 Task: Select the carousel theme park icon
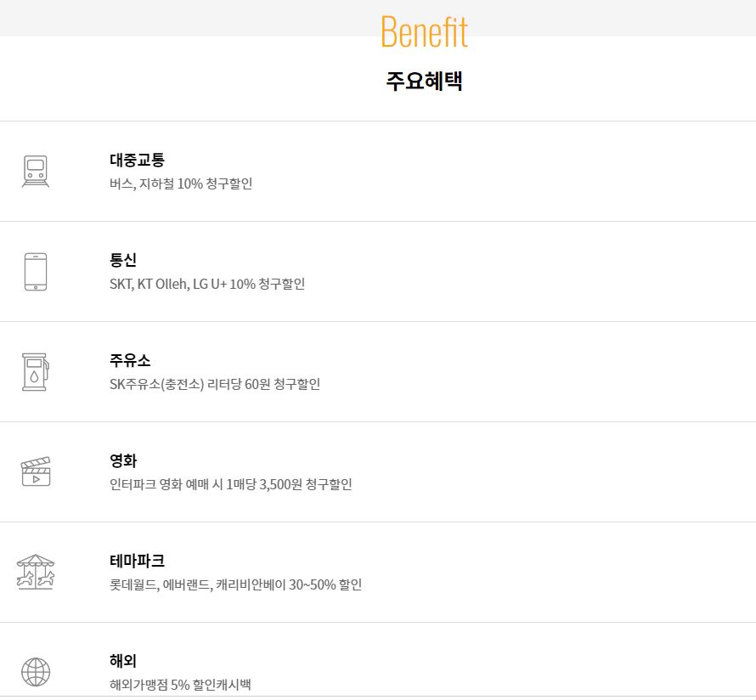tap(36, 572)
